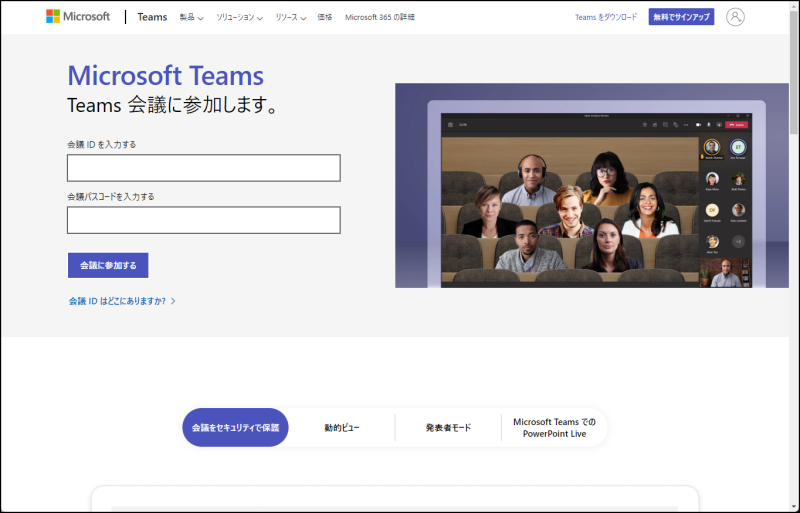
Task: Open Microsoft 365 の詳細 link
Action: click(380, 17)
